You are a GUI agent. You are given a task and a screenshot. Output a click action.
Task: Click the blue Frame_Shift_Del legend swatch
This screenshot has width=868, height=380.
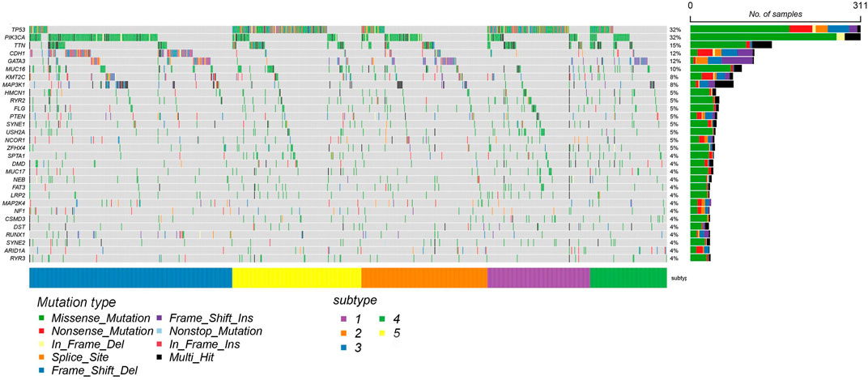pyautogui.click(x=43, y=371)
